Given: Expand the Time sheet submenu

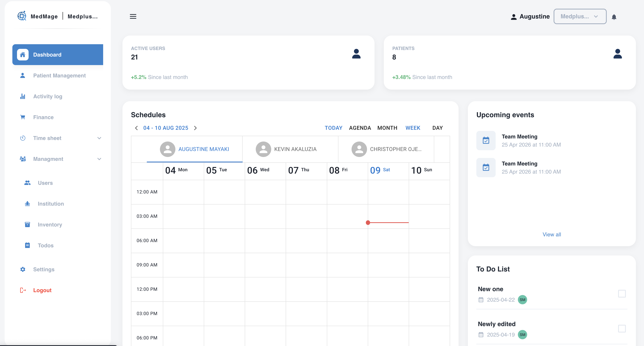Looking at the screenshot, I should coord(99,138).
